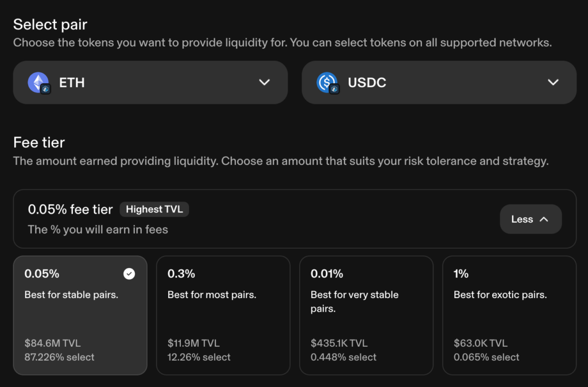Click the USDC token logo icon
The image size is (588, 387).
coord(326,82)
